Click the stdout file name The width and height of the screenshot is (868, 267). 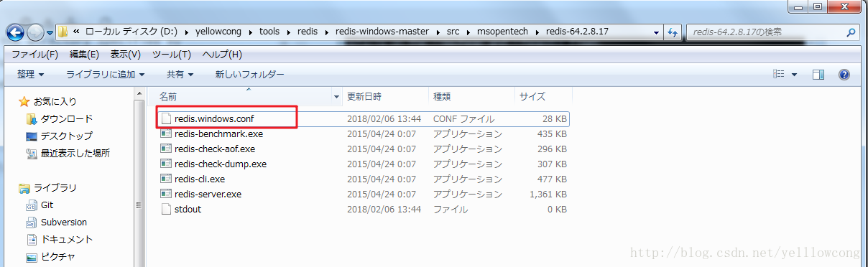(188, 209)
